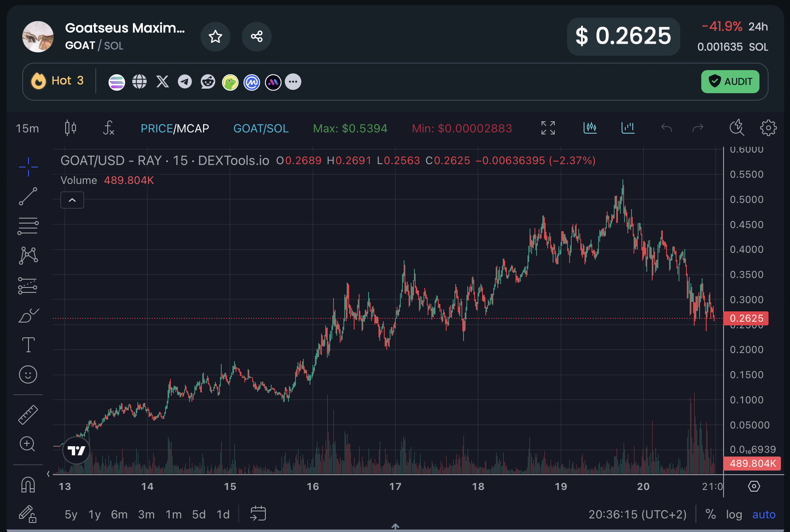Switch chart to PRICE/MCAP toggle

point(175,128)
